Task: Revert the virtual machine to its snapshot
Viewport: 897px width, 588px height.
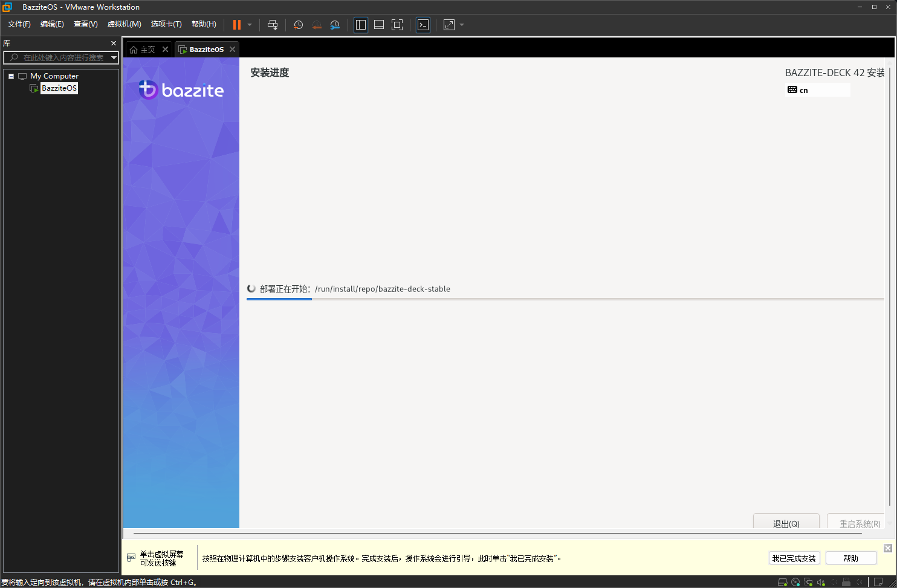Action: coord(317,25)
